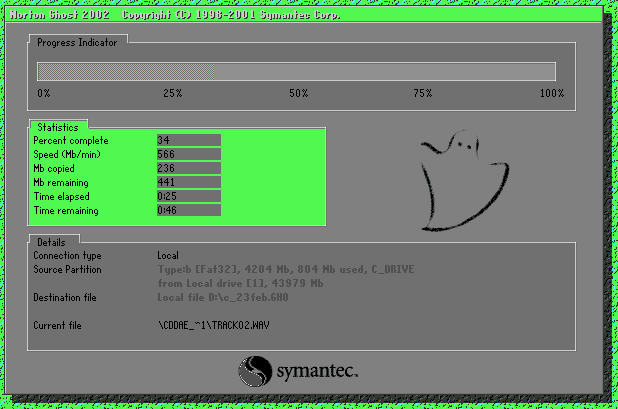Image resolution: width=618 pixels, height=409 pixels.
Task: Click the symantec. wordmark text
Action: pos(317,371)
